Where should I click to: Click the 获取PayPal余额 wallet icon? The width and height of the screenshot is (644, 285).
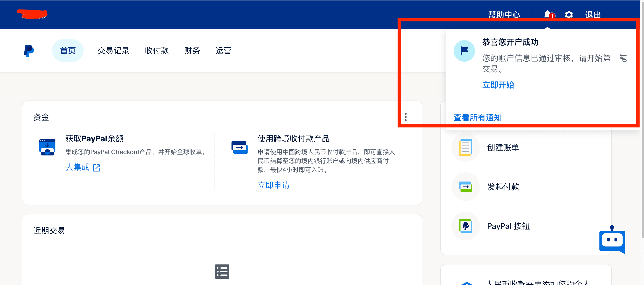(x=47, y=147)
